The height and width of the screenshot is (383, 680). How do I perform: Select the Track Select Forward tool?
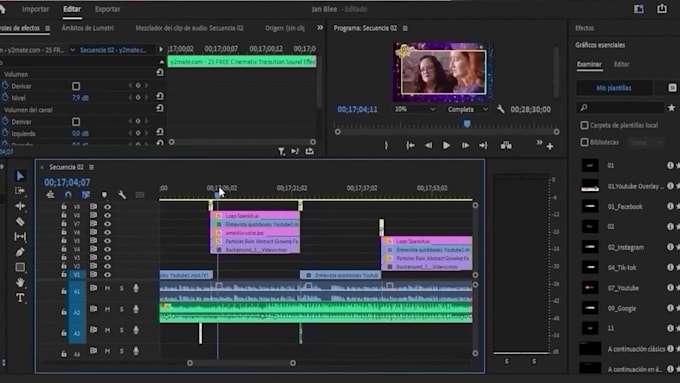(20, 191)
